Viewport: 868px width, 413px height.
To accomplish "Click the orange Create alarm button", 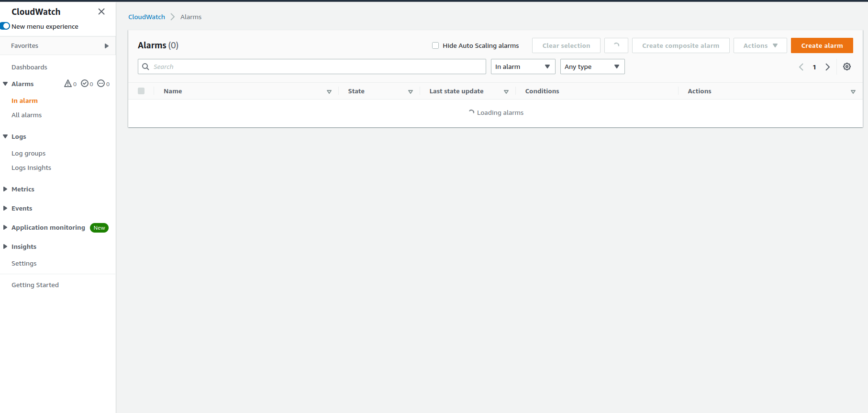I will (822, 45).
